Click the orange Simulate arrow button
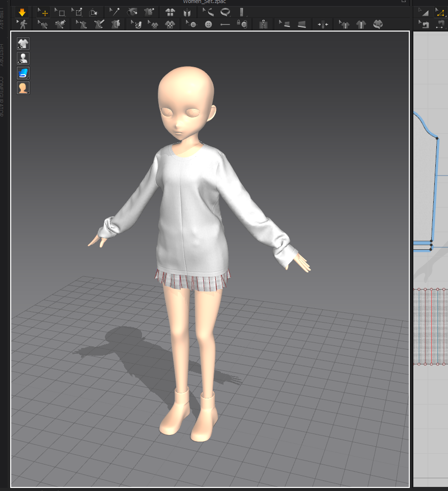This screenshot has height=491, width=448. point(22,12)
